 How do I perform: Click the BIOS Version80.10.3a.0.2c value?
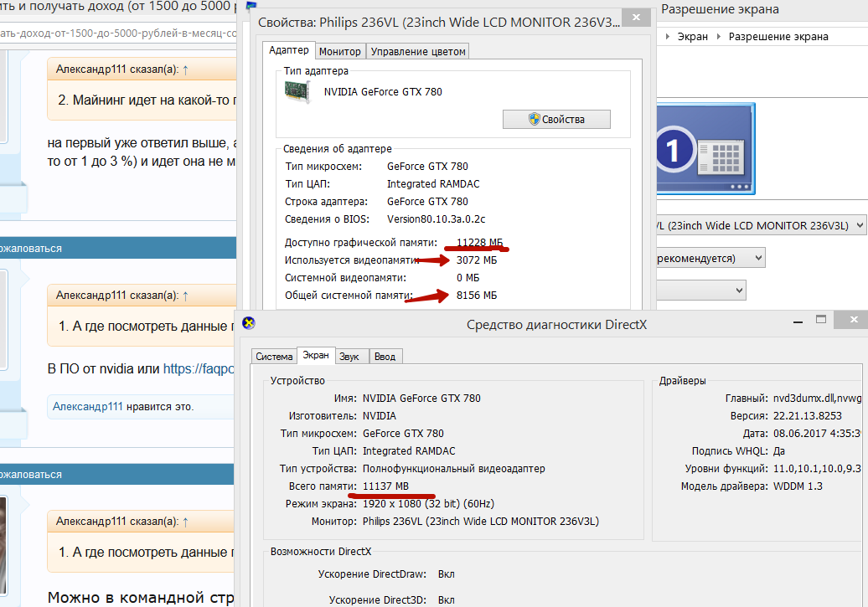coord(437,219)
